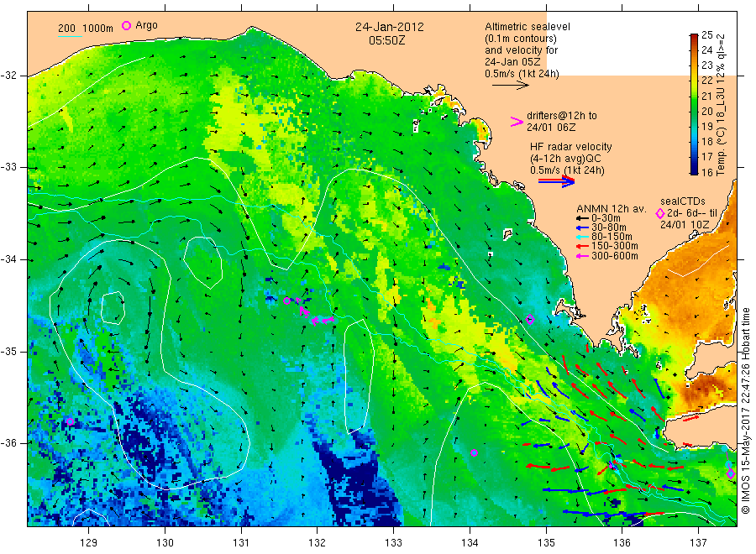
Task: Click the magenta sealCTDs diamond in the legend
Action: coord(660,213)
